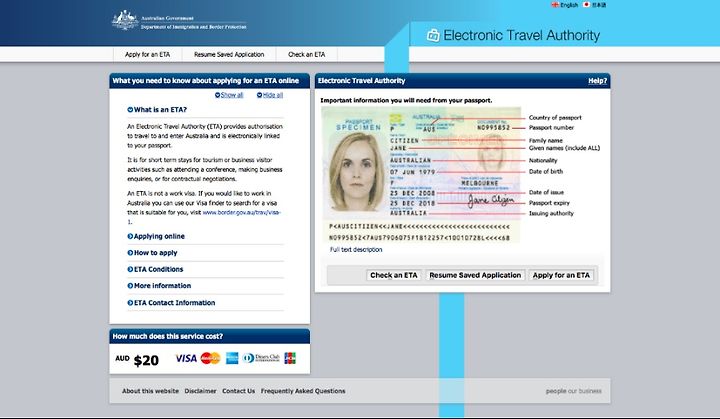
Task: Click the Australian Government crest logo
Action: tap(125, 20)
